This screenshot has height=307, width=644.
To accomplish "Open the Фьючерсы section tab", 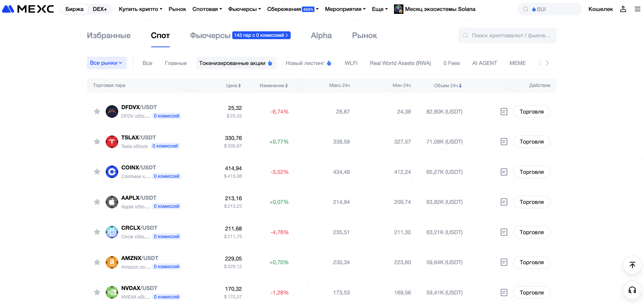I will pyautogui.click(x=210, y=36).
